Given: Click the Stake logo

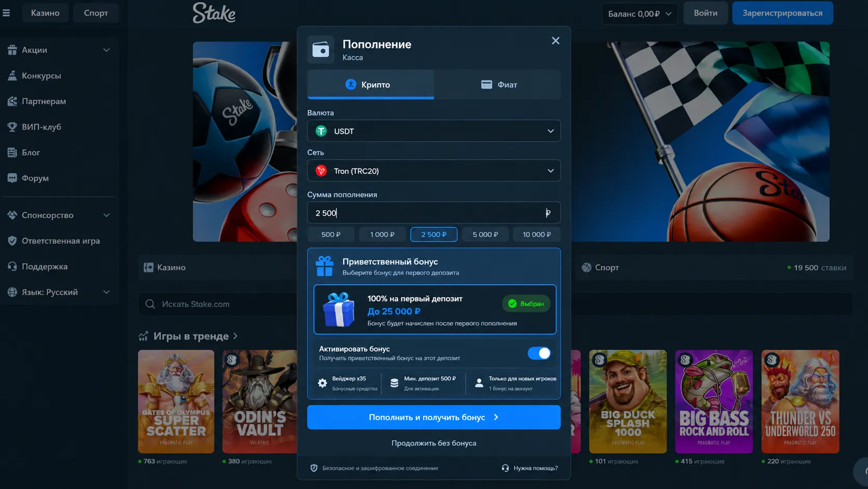Looking at the screenshot, I should click(x=214, y=13).
